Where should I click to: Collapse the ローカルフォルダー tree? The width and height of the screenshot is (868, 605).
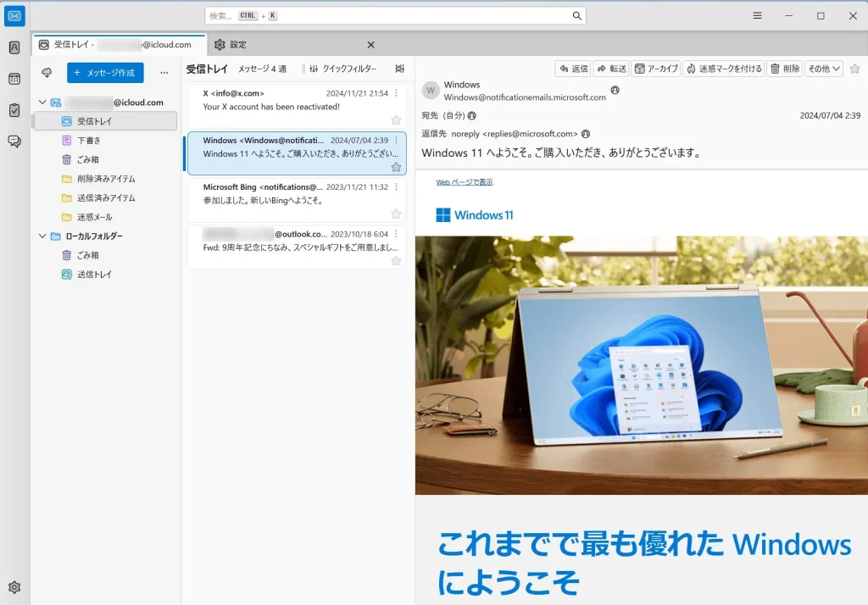click(x=42, y=236)
